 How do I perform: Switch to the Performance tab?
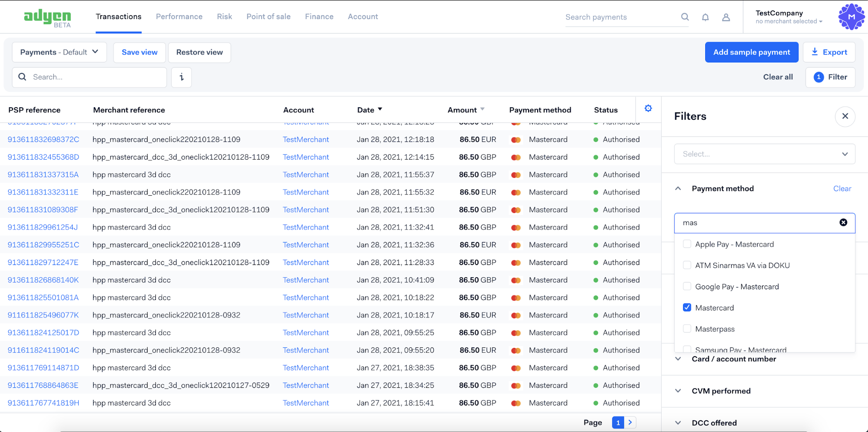(179, 16)
